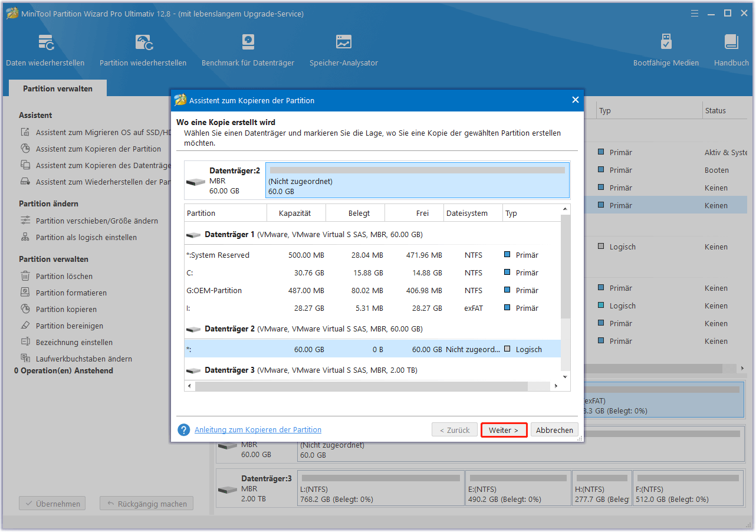The height and width of the screenshot is (532, 756).
Task: Choose Partition bereinigen
Action: coord(62,326)
